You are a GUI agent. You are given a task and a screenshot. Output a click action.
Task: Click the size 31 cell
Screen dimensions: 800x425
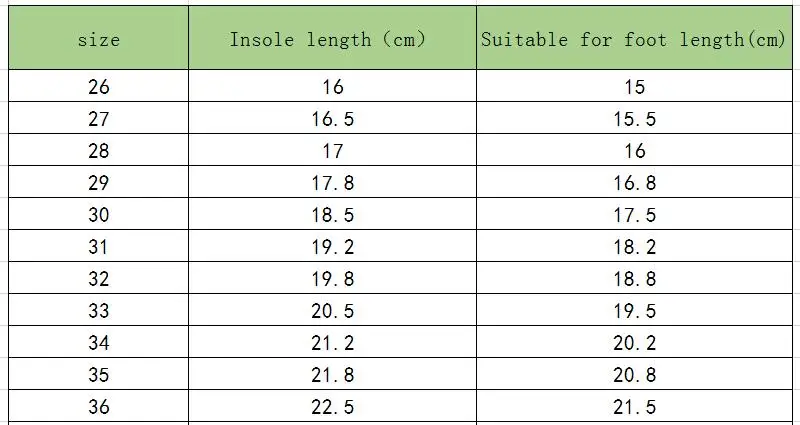click(x=98, y=247)
